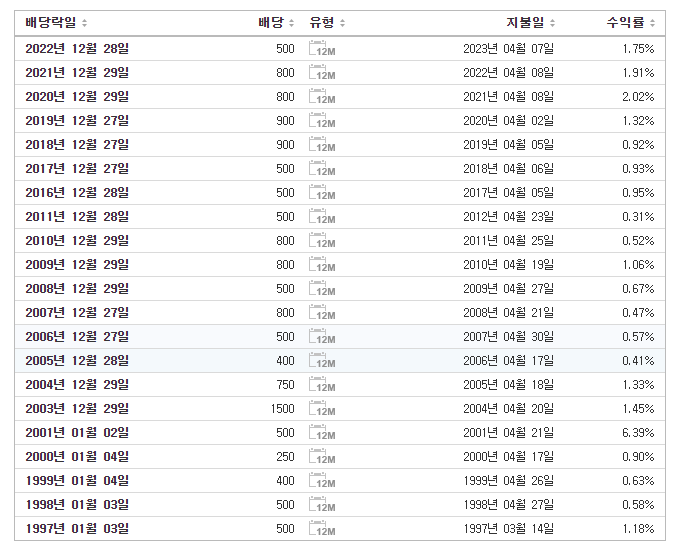
Task: Sort by 배당락일 column header
Action: pos(56,23)
